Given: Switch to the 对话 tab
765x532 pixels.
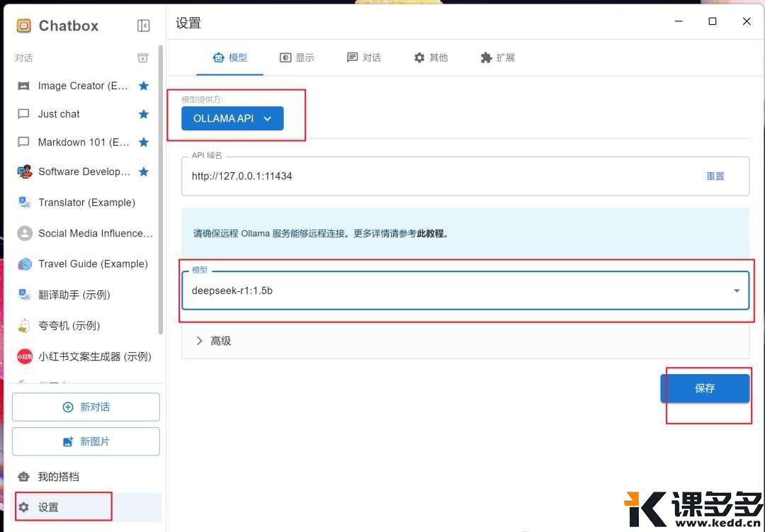Looking at the screenshot, I should point(363,57).
